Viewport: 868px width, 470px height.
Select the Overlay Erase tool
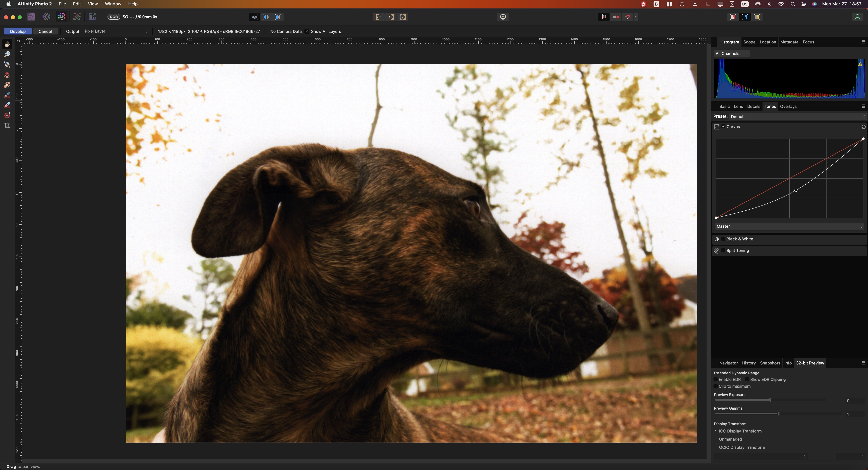(x=7, y=105)
